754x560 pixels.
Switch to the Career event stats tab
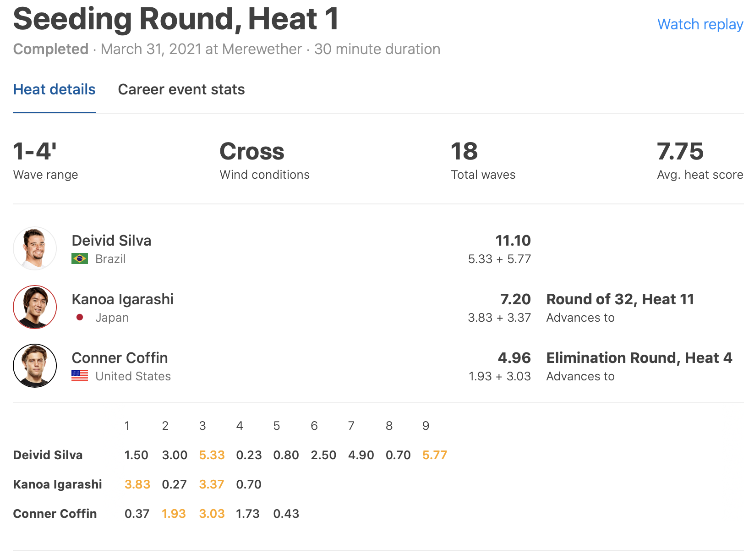tap(181, 89)
